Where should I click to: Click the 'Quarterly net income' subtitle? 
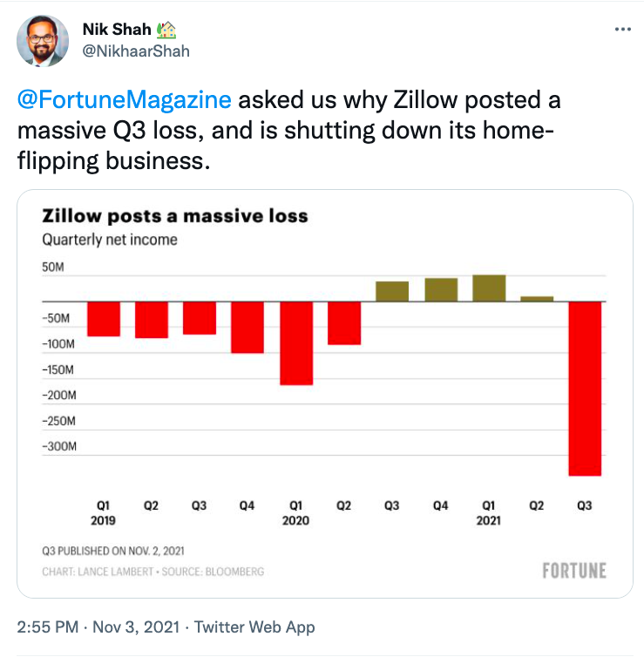(110, 239)
